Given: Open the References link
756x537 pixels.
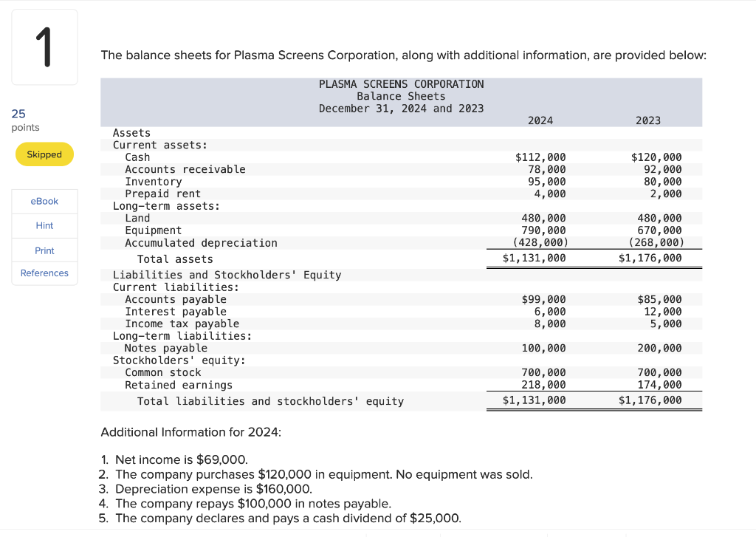Looking at the screenshot, I should [x=44, y=273].
